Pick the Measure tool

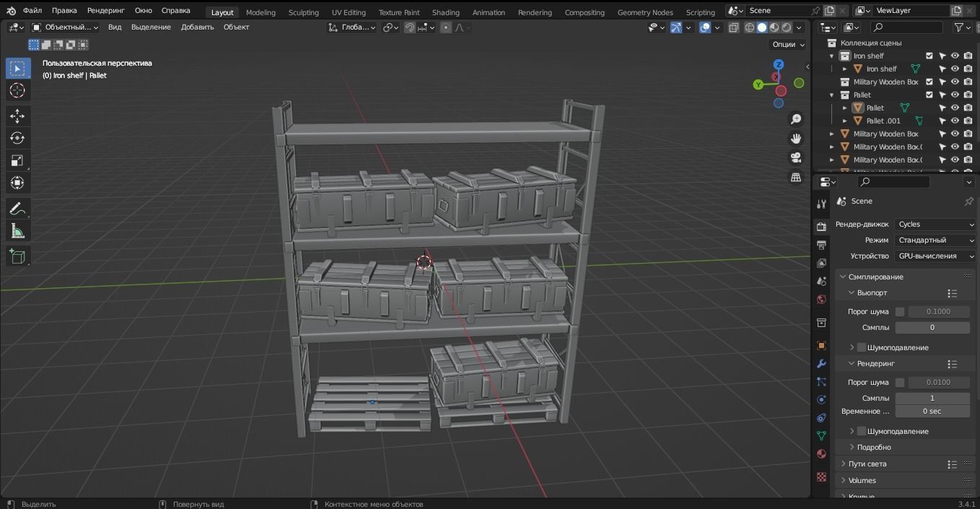click(18, 231)
